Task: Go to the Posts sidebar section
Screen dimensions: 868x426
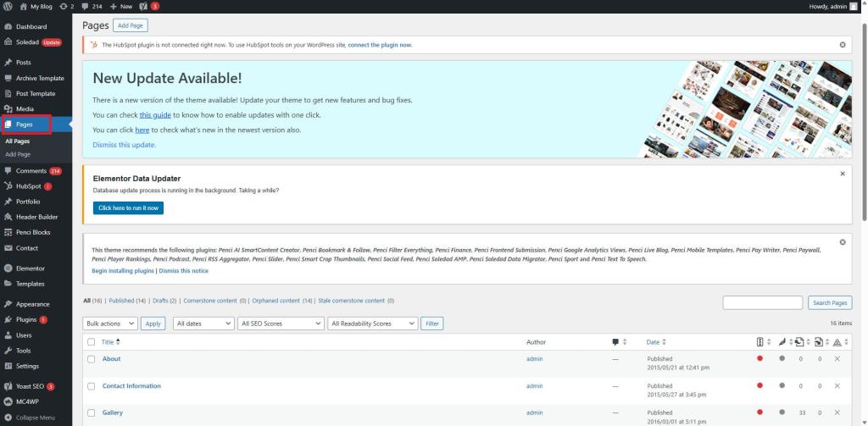Action: click(x=23, y=63)
